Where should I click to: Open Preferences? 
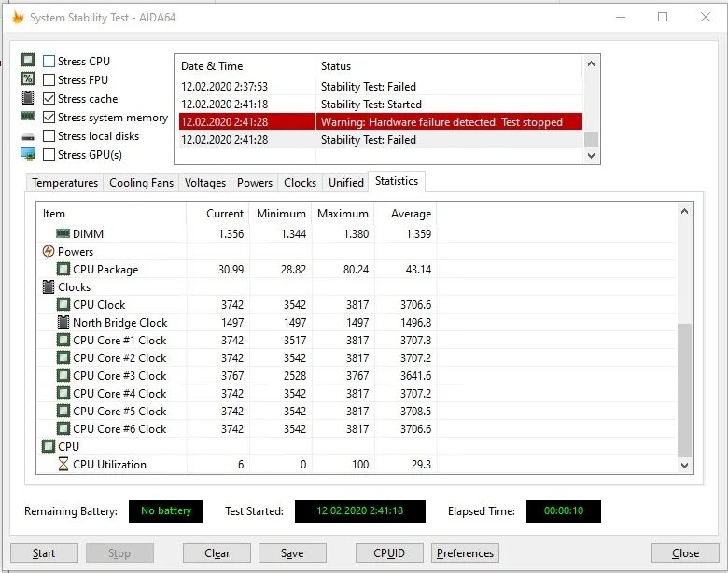pyautogui.click(x=465, y=553)
